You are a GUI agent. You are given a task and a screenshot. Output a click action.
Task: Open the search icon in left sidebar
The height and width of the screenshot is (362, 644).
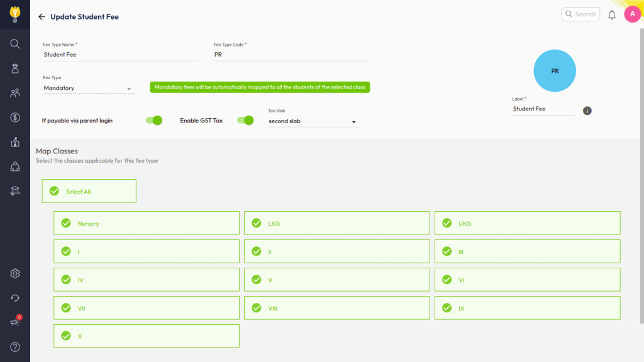pyautogui.click(x=15, y=44)
